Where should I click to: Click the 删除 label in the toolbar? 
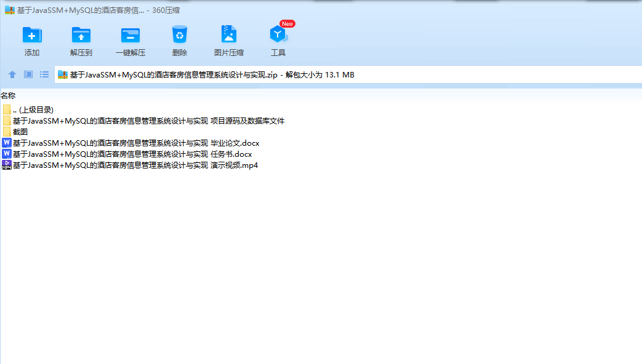(x=180, y=53)
